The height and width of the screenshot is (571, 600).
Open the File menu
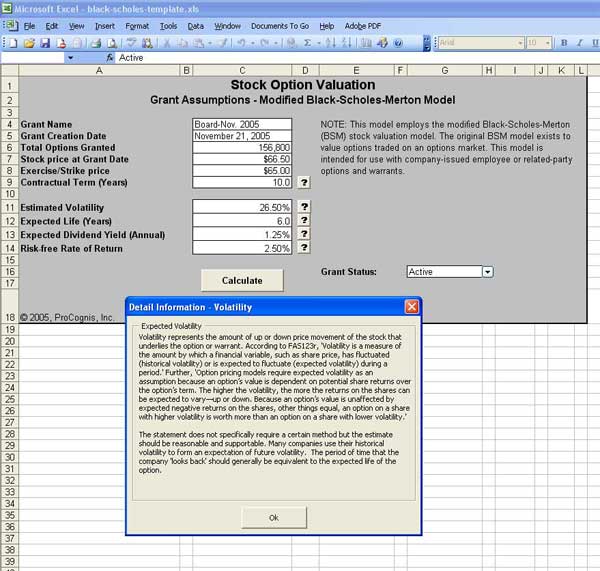(29, 26)
